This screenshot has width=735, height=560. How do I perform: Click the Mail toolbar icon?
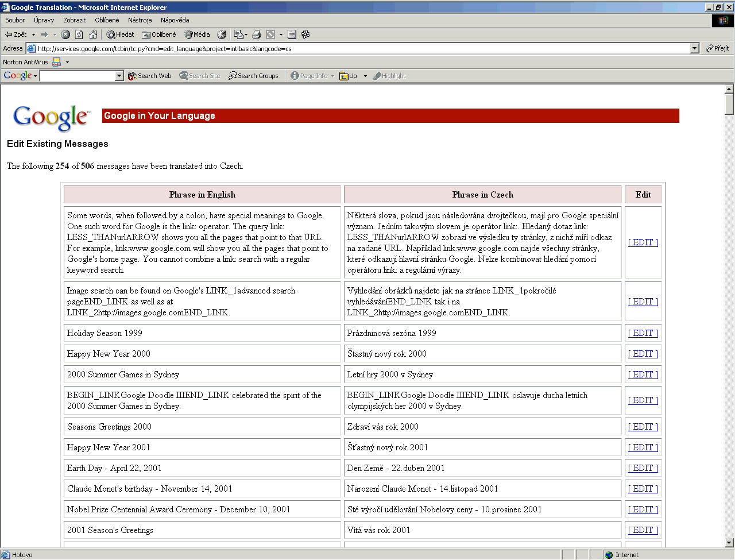click(239, 34)
